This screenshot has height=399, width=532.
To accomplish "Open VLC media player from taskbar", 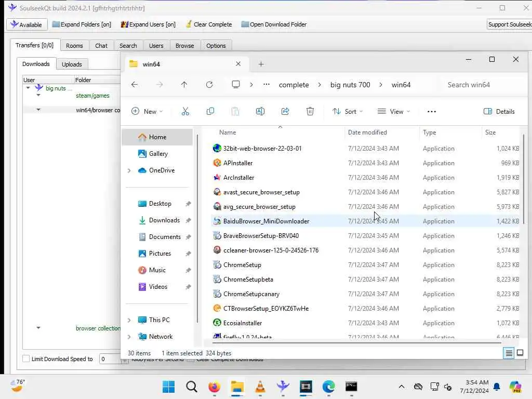I will [x=260, y=387].
